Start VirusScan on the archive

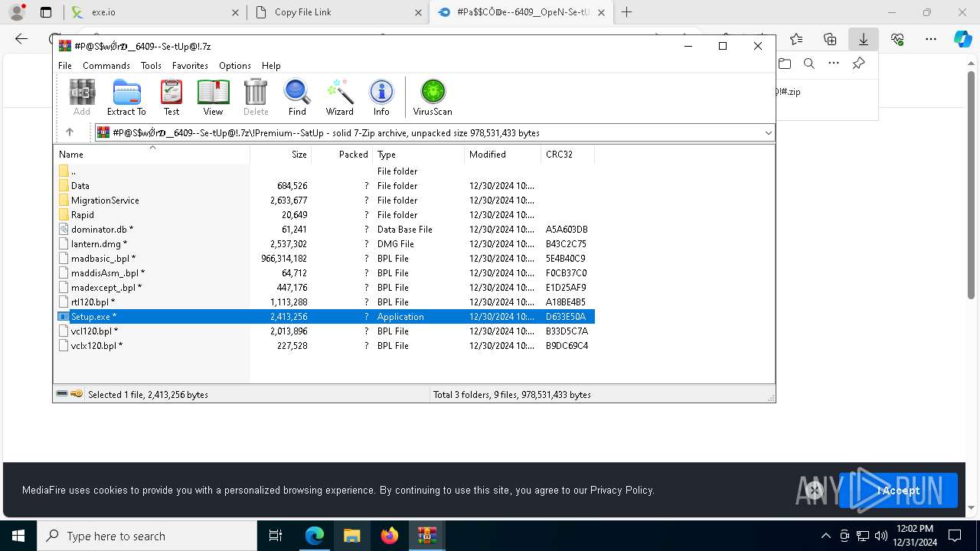433,97
